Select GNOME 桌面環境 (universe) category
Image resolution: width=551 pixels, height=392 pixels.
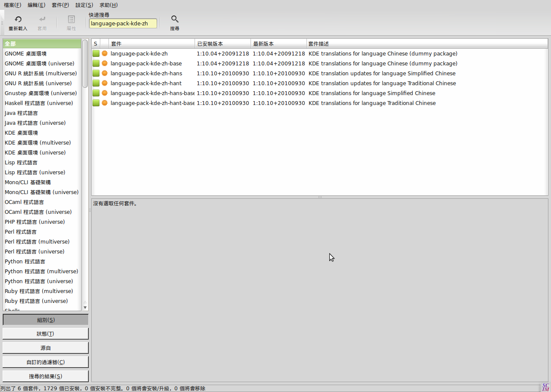click(42, 64)
